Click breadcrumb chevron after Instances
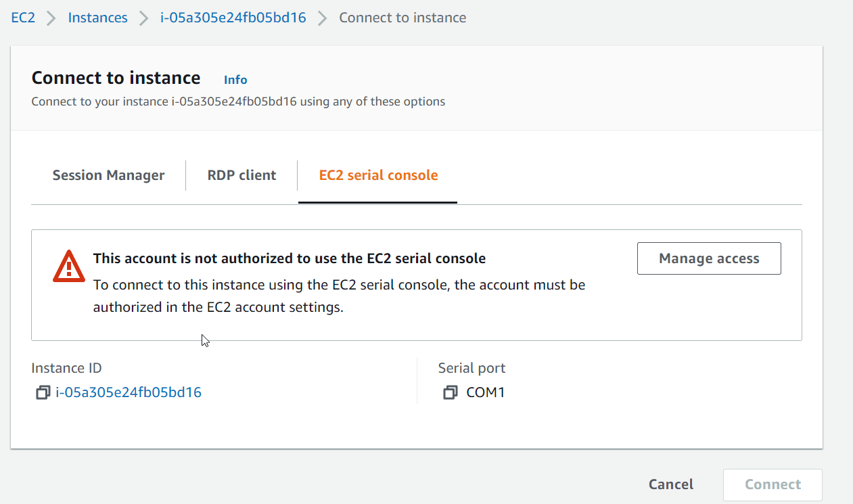The image size is (853, 504). point(143,18)
